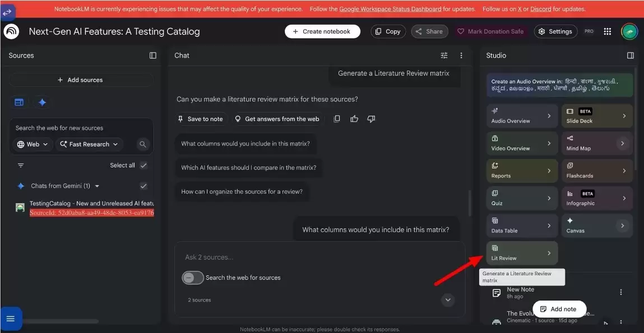Open the X link in banner
644x333 pixels.
point(519,9)
